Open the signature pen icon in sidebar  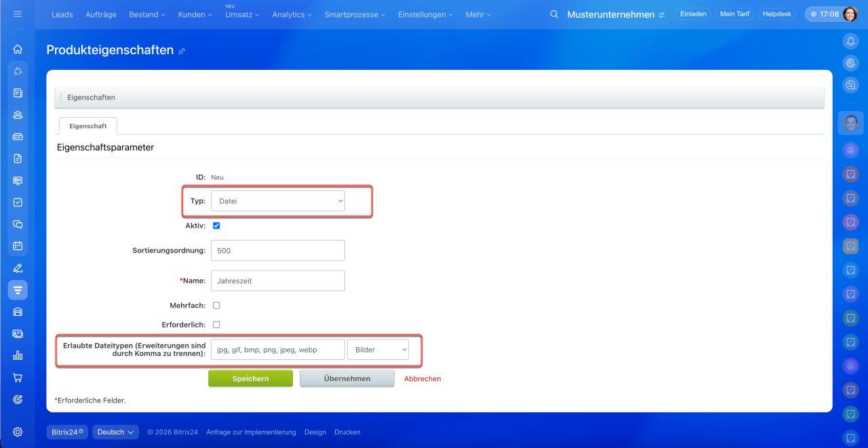pos(18,268)
